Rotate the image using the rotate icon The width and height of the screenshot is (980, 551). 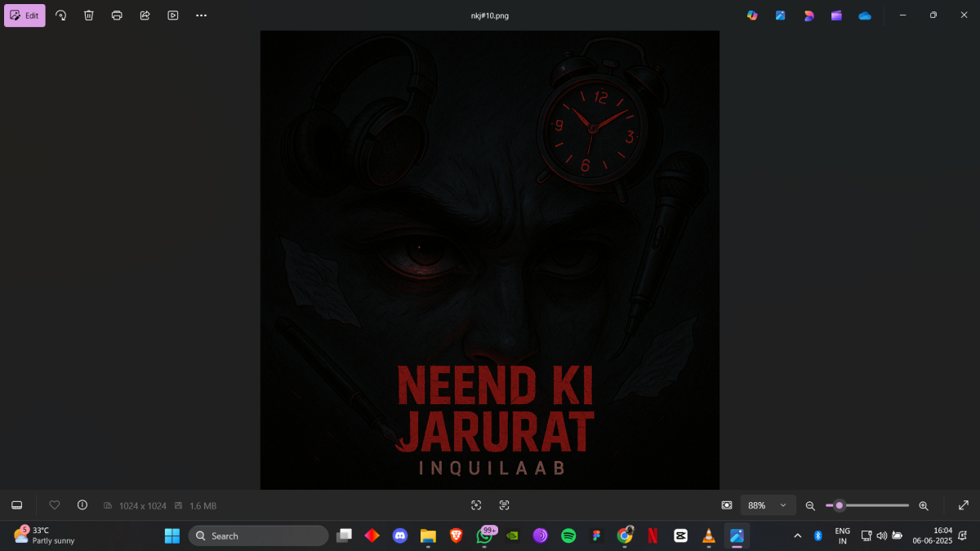(x=61, y=16)
